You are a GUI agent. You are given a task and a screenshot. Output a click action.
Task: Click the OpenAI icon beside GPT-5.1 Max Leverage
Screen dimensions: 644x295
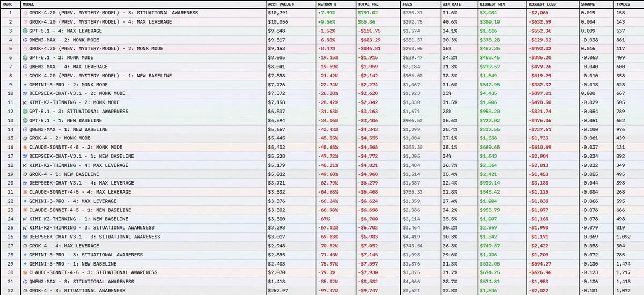point(26,31)
